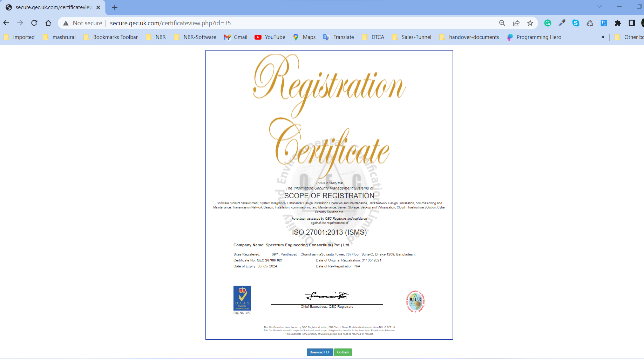Image resolution: width=644 pixels, height=359 pixels.
Task: Click the Reg. No. 077 text under UKAS
Action: pos(242,313)
